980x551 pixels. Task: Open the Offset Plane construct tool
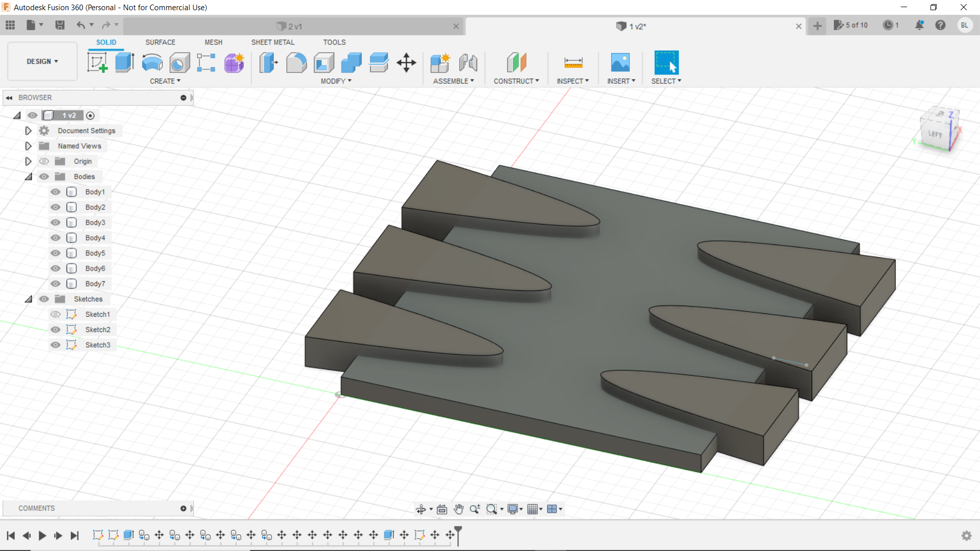pos(516,63)
